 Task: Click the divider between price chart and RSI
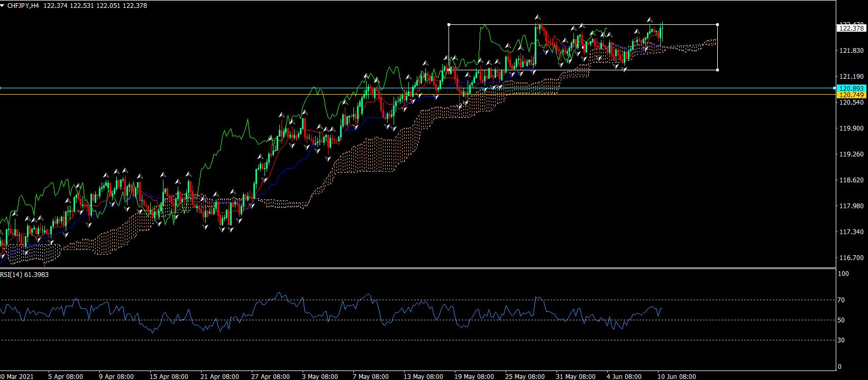pos(418,268)
